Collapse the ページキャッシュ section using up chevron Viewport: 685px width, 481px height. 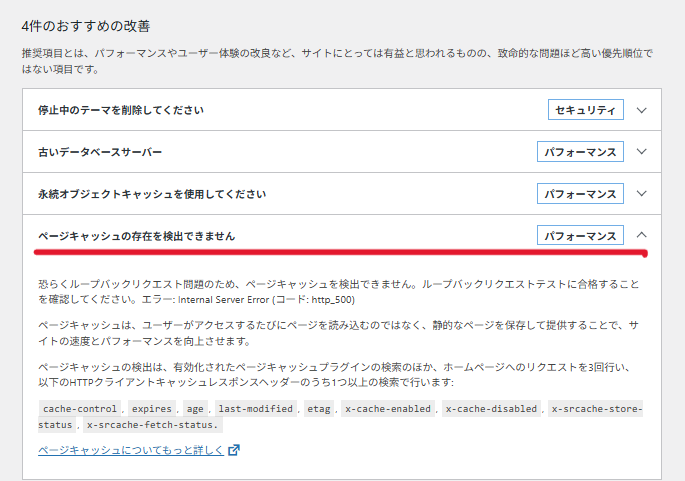642,236
